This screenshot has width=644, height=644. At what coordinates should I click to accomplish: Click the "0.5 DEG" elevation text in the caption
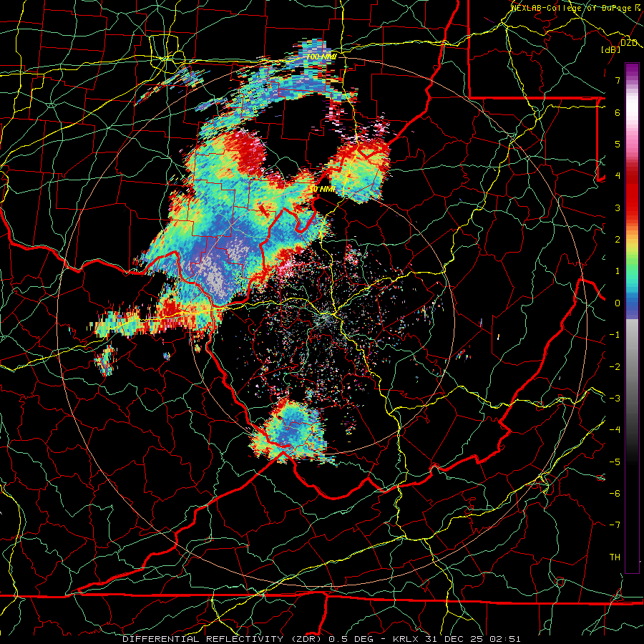351,639
